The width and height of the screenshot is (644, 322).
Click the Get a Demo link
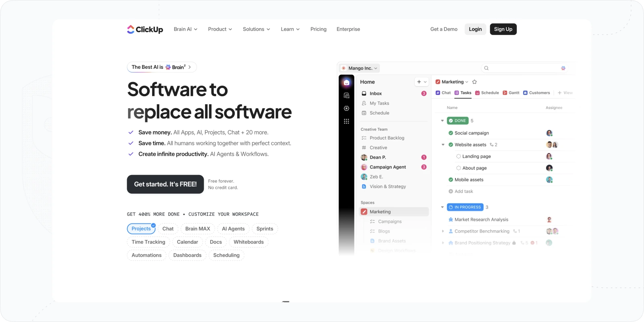[x=444, y=29]
